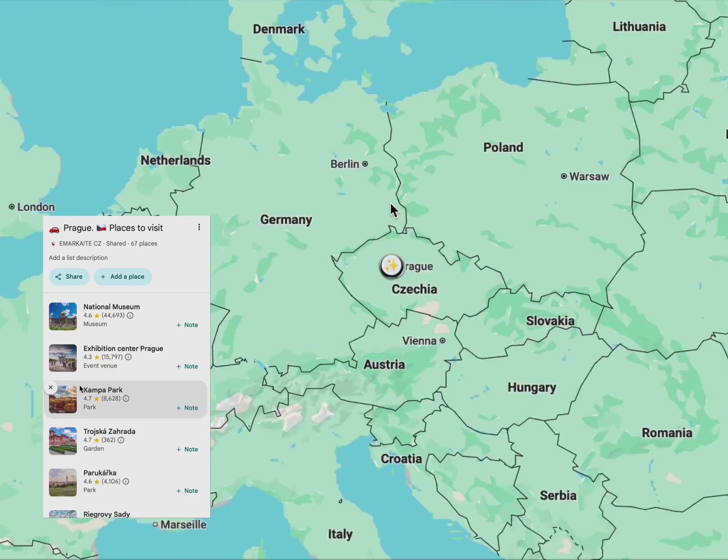The width and height of the screenshot is (728, 560).
Task: Open the Parukářka thumbnail photo
Action: pos(63,482)
